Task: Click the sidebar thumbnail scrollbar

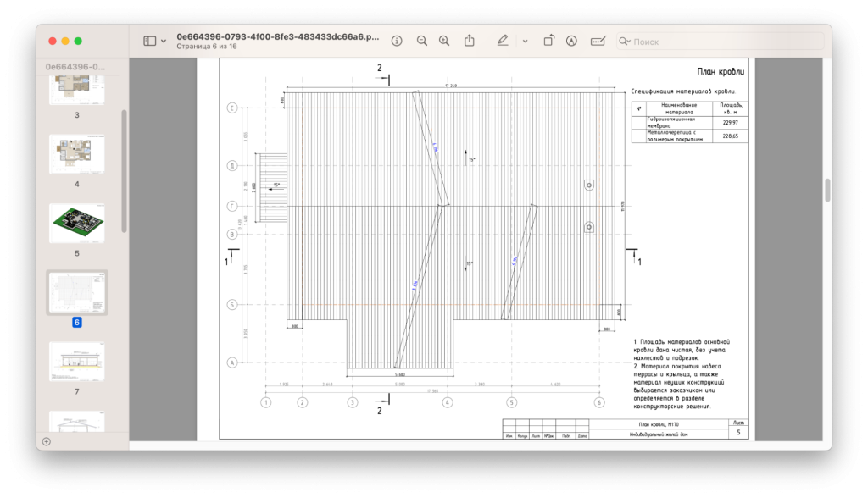Action: click(x=125, y=169)
